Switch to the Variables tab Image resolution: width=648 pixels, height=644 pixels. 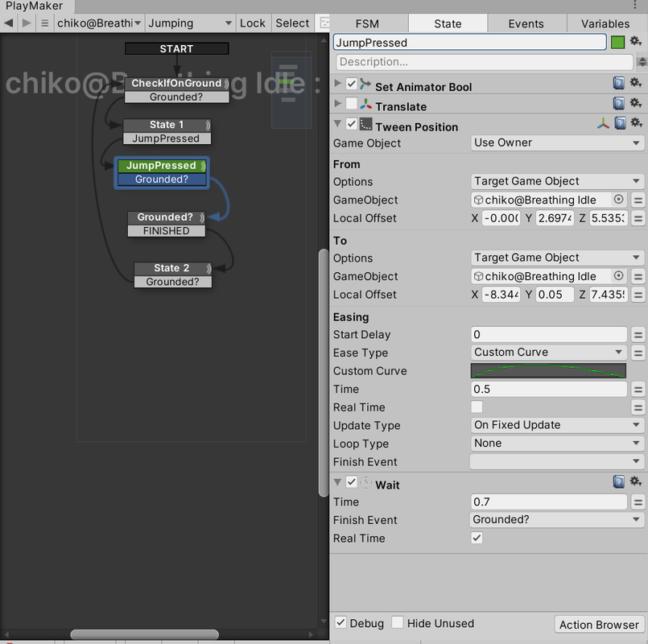tap(605, 23)
